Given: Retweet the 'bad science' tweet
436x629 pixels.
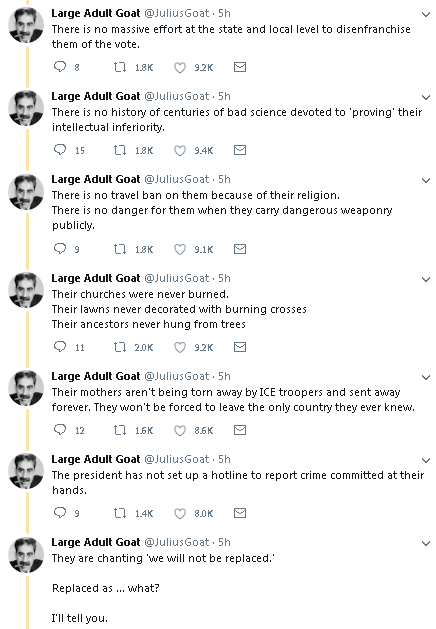Looking at the screenshot, I should [120, 150].
